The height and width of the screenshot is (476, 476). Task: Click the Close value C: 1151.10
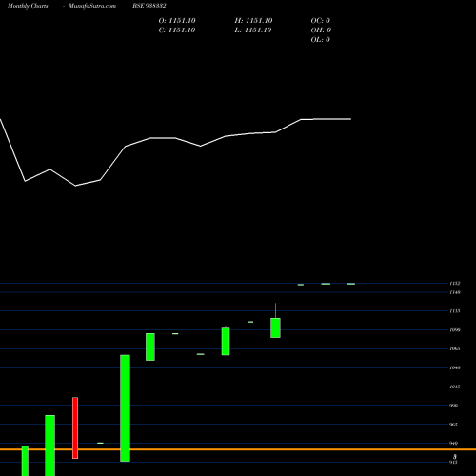click(x=177, y=30)
